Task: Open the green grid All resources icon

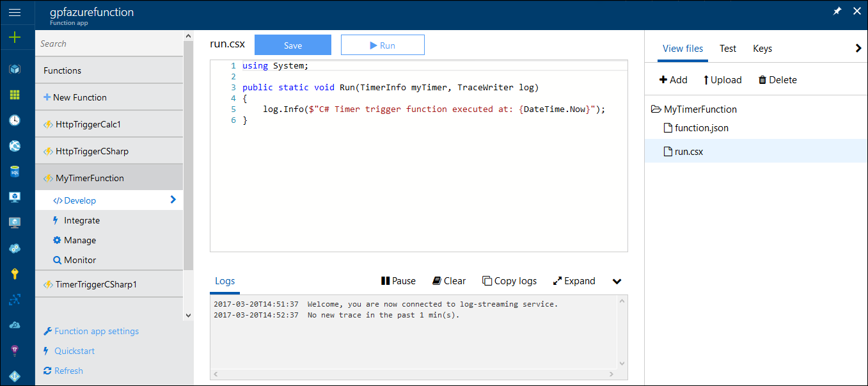Action: pyautogui.click(x=15, y=95)
